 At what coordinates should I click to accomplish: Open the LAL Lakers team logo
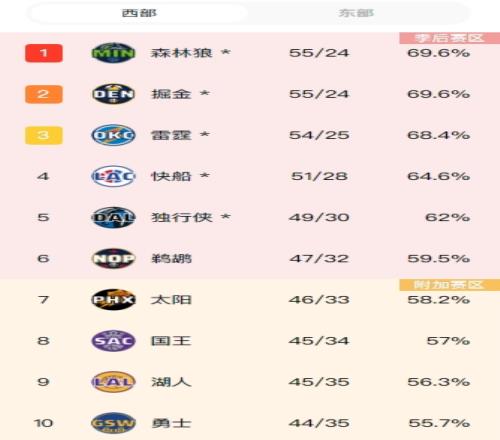[113, 382]
